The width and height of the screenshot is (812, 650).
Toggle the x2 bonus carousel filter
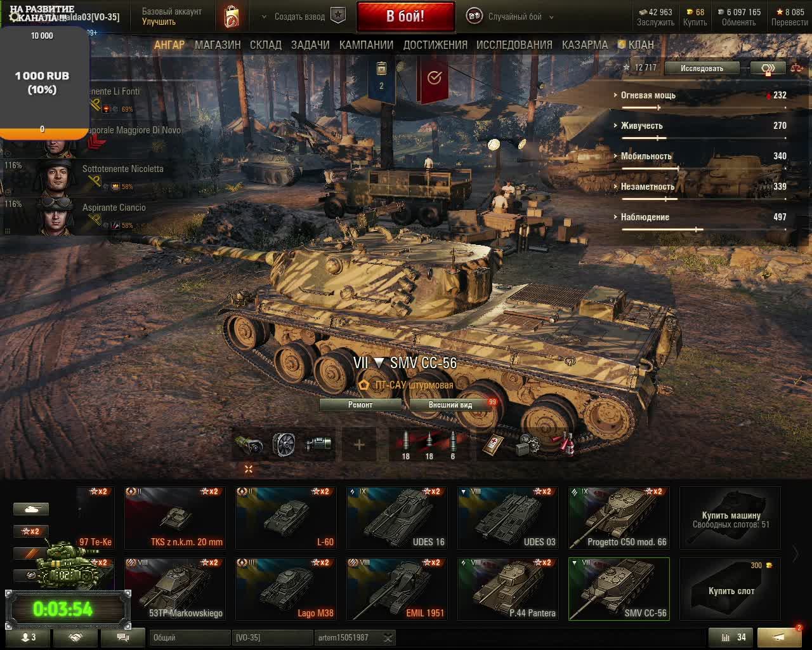pyautogui.click(x=31, y=531)
